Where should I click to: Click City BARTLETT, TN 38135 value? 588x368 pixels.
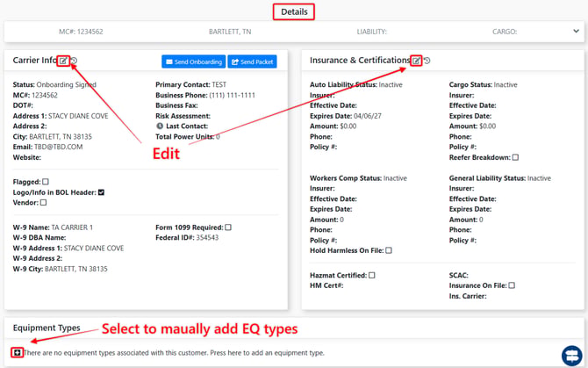(x=61, y=136)
